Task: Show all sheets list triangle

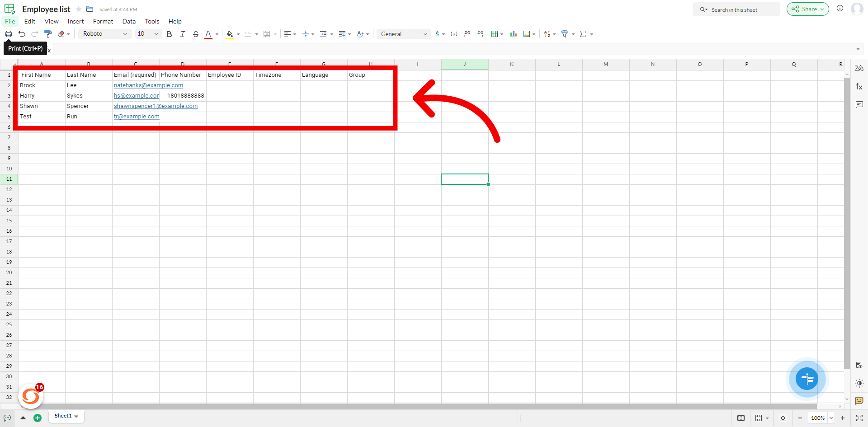Action: click(x=23, y=418)
